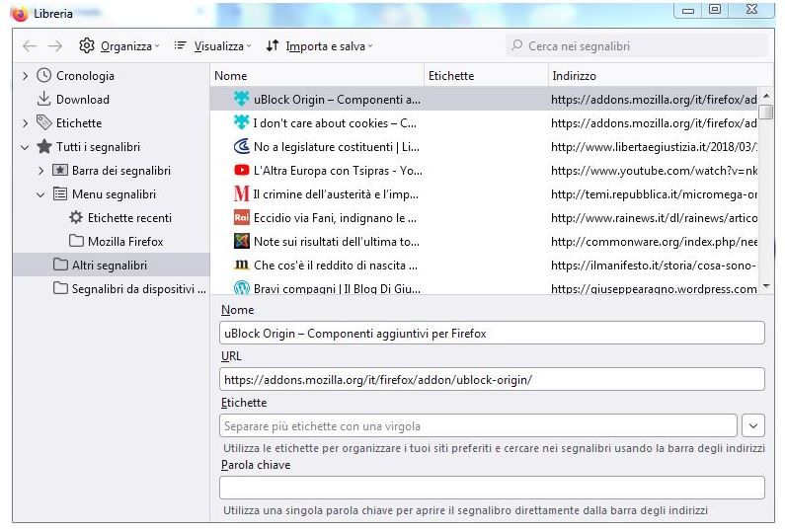The width and height of the screenshot is (785, 532).
Task: Edit the Nome field with uBlock Origin
Action: coord(492,333)
